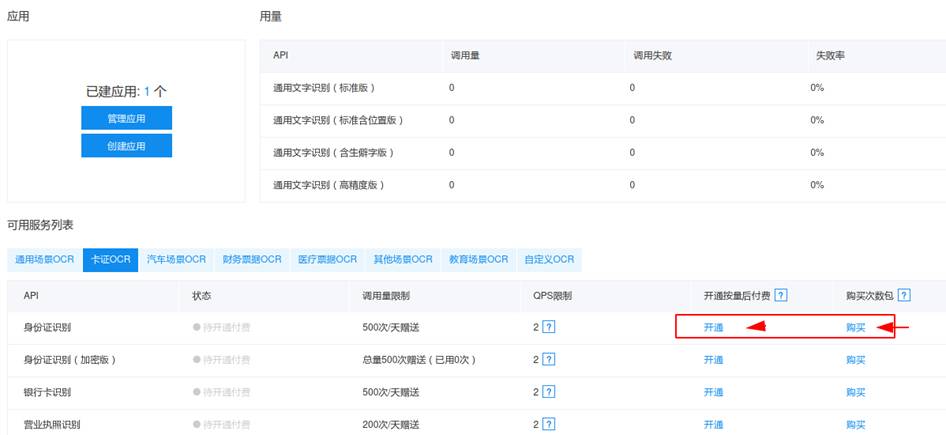Screen dimensions: 946x435
Task: Go to the 医疗票据OCR tab
Action: [327, 259]
